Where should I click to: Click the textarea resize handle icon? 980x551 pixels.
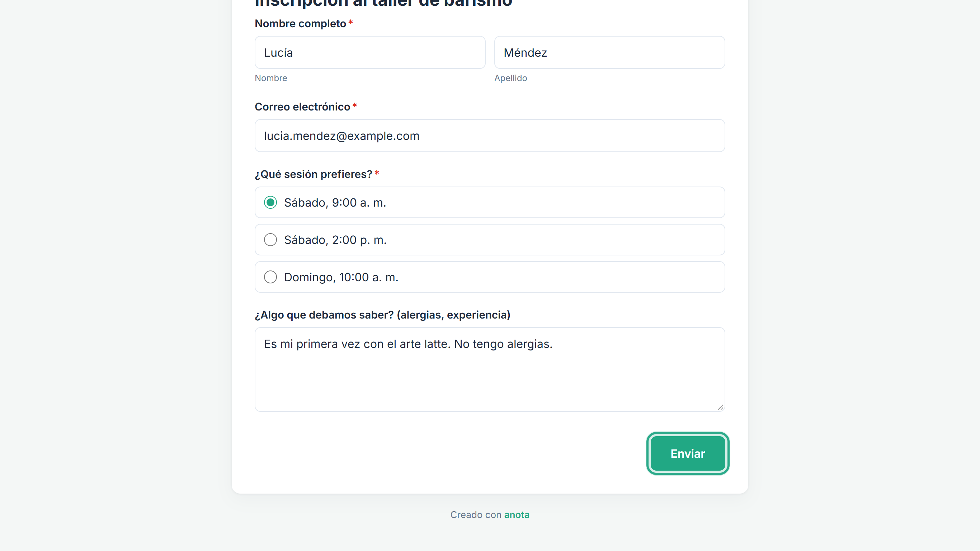(720, 407)
